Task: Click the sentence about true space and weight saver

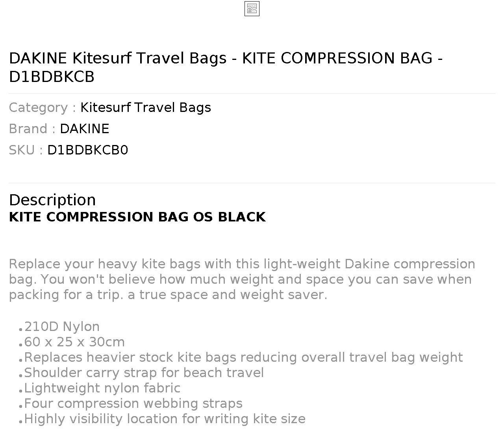Action: click(228, 295)
